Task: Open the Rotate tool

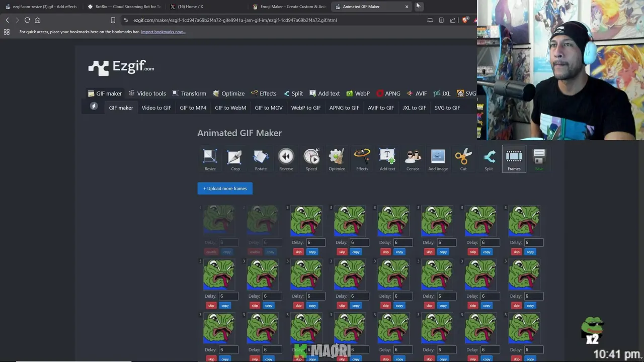Action: (x=261, y=159)
